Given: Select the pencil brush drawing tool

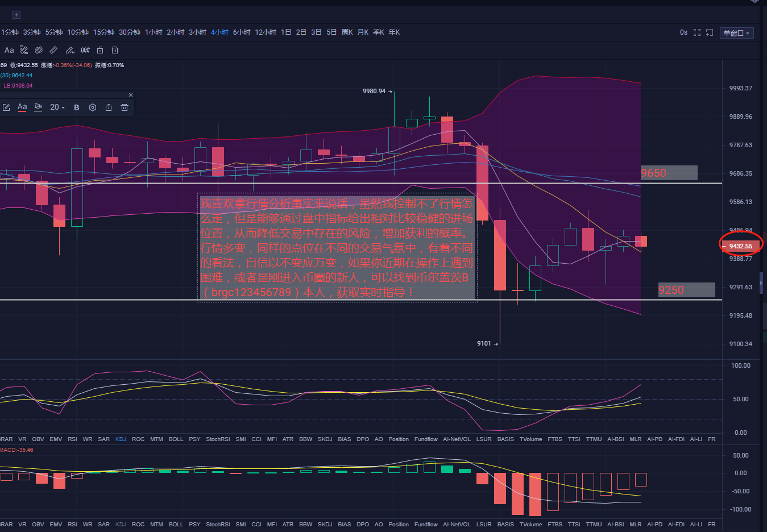Looking at the screenshot, I should [70, 50].
